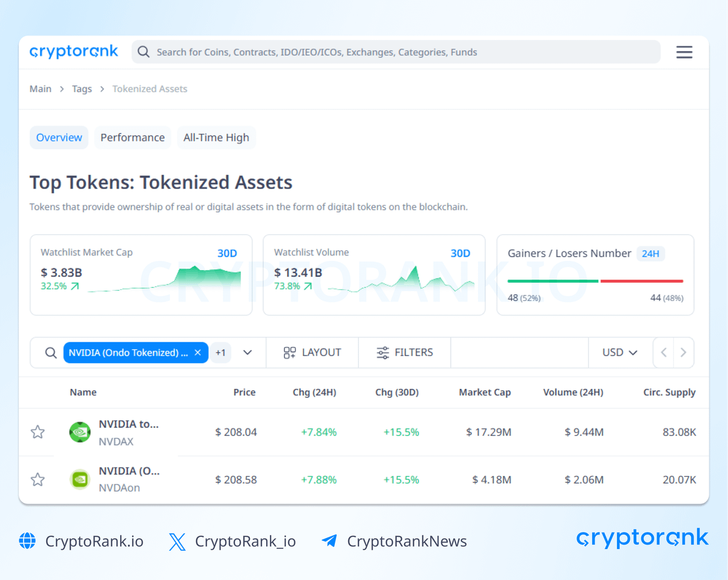
Task: Click the Tags breadcrumb link
Action: (82, 89)
